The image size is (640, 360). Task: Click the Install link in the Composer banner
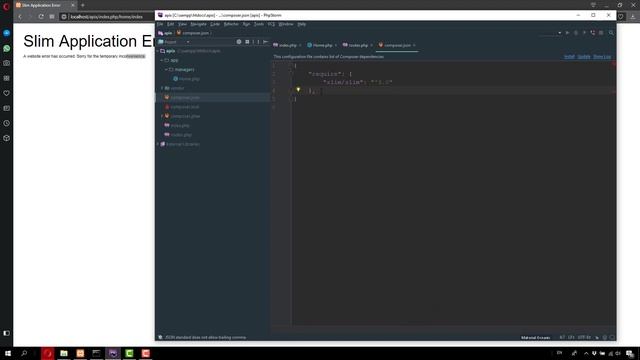point(569,57)
